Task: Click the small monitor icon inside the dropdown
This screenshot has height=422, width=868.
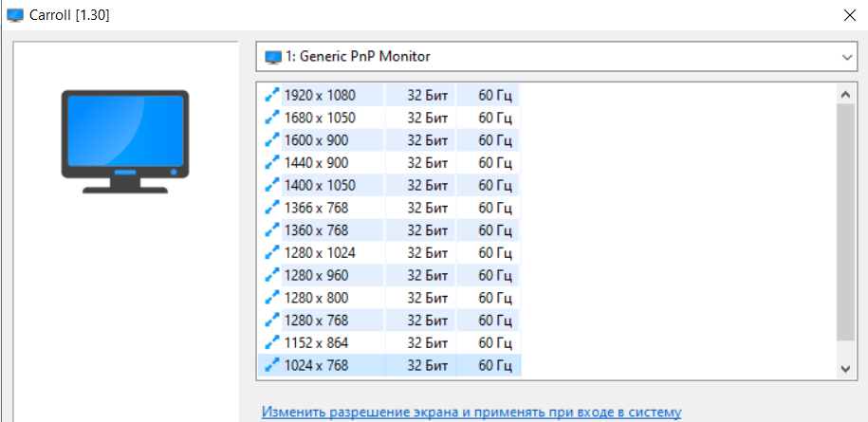Action: point(273,57)
